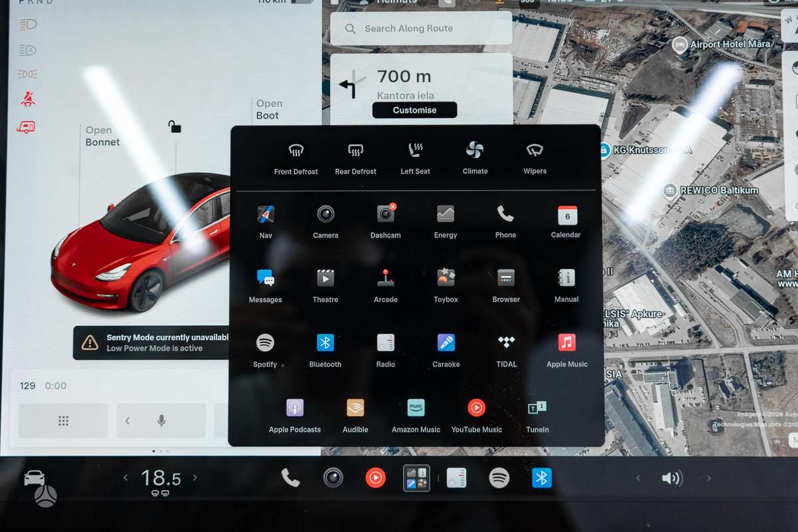Toggle the app launcher dock button
Image resolution: width=798 pixels, height=532 pixels.
417,477
